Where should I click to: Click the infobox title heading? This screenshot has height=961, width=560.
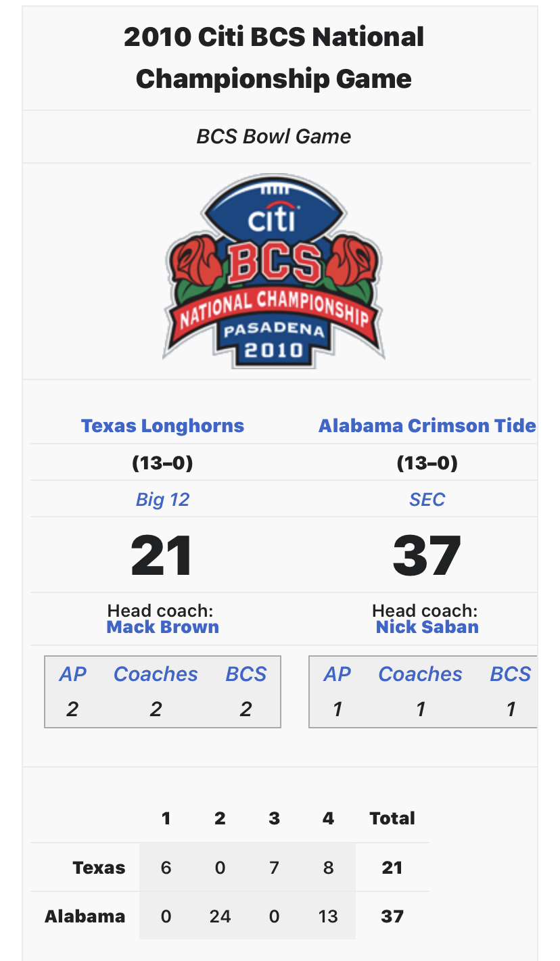click(274, 58)
